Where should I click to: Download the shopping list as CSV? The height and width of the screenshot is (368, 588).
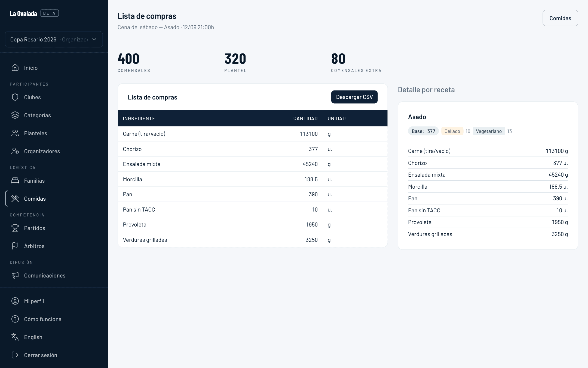tap(354, 97)
